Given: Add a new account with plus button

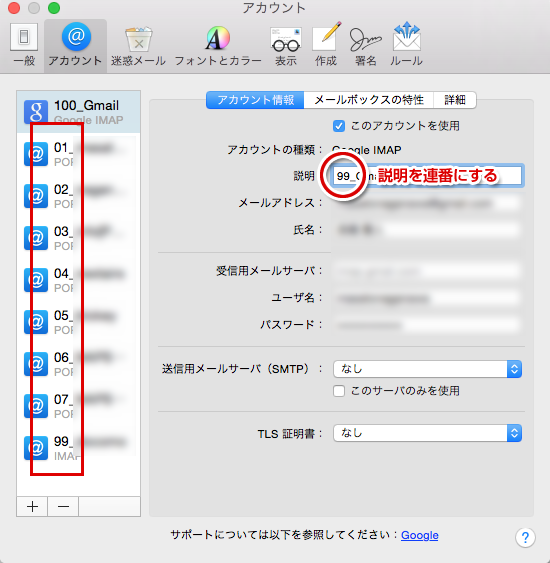Looking at the screenshot, I should 32,507.
